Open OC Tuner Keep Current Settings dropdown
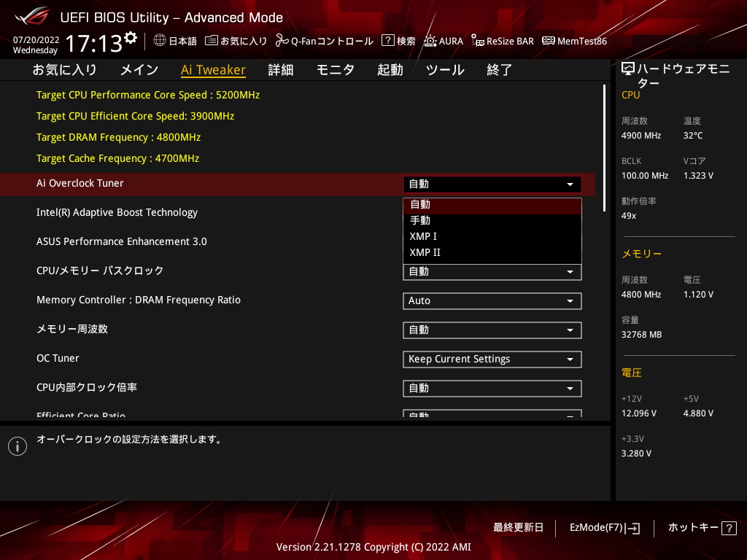 click(x=492, y=359)
